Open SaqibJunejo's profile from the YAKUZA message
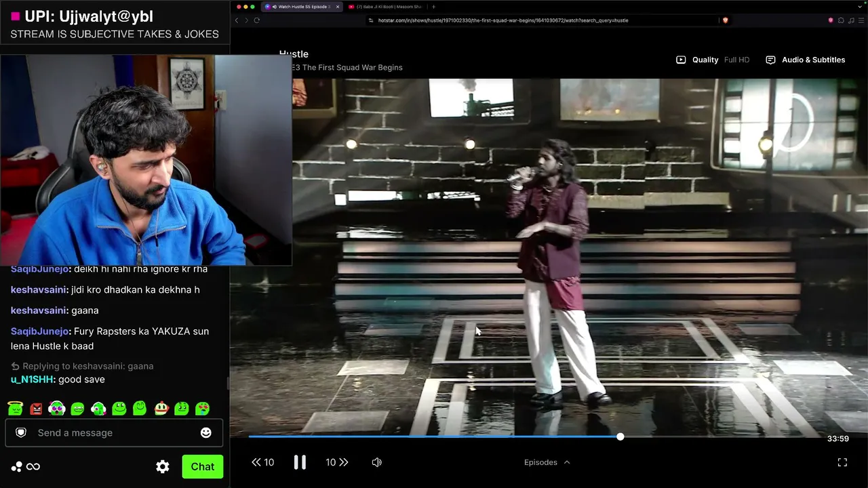Image resolution: width=868 pixels, height=488 pixels. 40,331
